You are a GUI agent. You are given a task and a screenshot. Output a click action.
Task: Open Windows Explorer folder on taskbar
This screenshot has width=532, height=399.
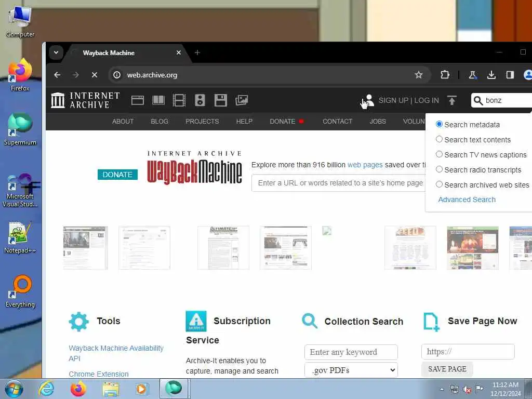[111, 389]
